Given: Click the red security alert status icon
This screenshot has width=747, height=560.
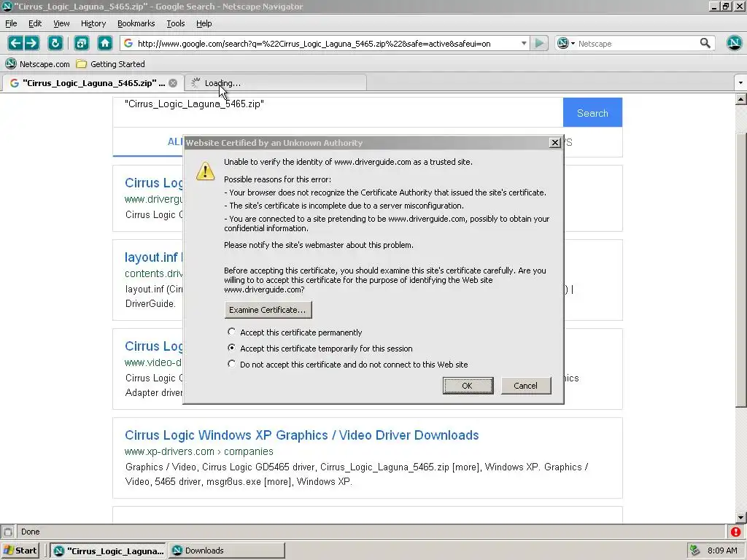Looking at the screenshot, I should pos(735,532).
